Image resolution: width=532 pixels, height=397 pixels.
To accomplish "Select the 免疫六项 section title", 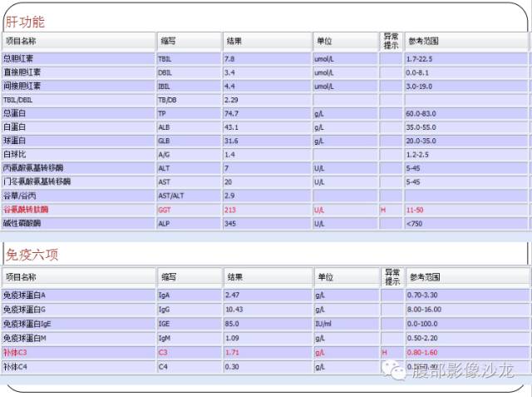I will coord(32,255).
